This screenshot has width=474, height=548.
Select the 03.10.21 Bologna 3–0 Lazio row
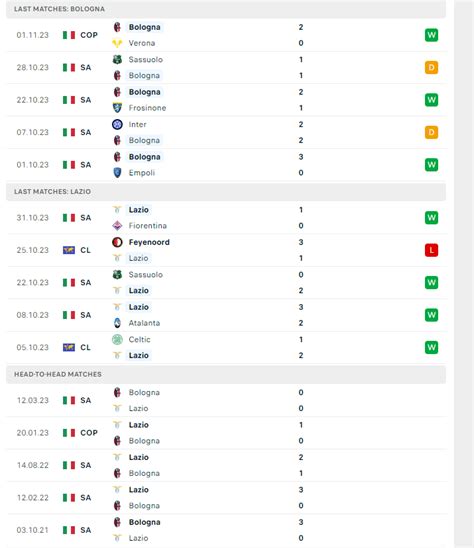click(x=227, y=530)
